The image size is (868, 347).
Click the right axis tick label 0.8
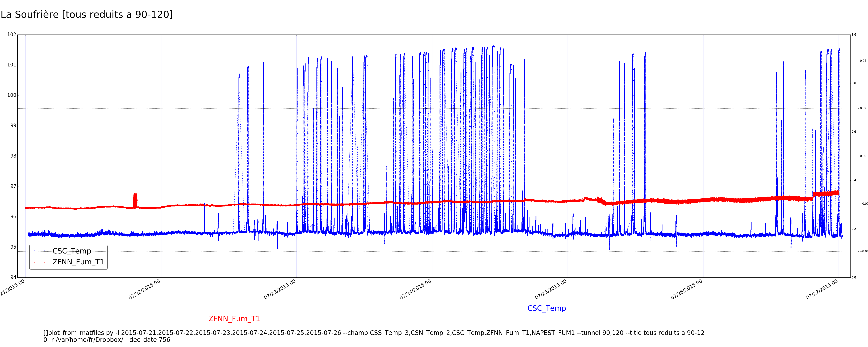click(x=854, y=83)
